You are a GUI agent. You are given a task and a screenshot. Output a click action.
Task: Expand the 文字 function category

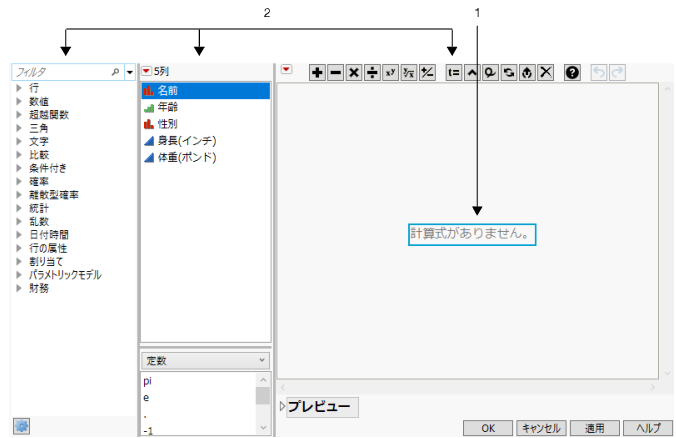19,141
